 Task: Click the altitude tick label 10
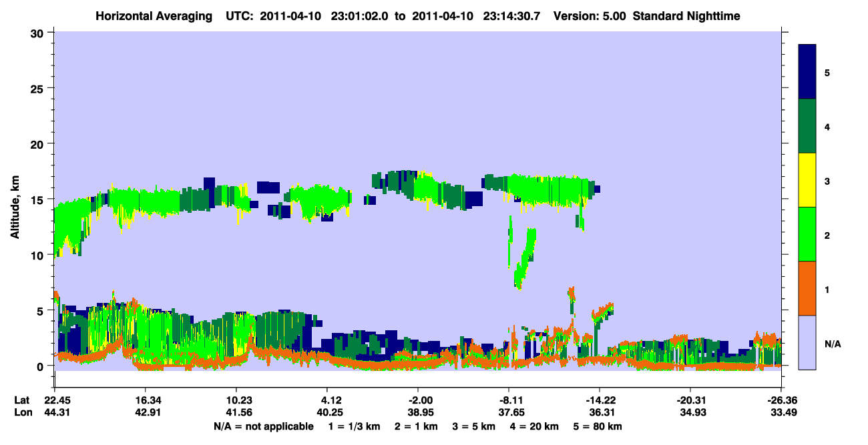tap(38, 255)
